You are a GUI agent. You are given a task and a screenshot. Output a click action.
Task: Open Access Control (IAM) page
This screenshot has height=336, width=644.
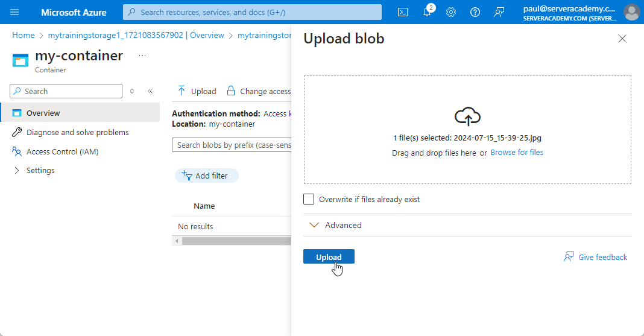coord(62,151)
